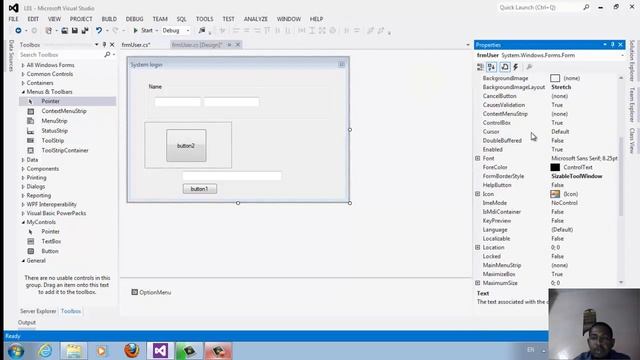Open Visual Studio from the taskbar
Screen dimensions: 640x360
click(160, 351)
